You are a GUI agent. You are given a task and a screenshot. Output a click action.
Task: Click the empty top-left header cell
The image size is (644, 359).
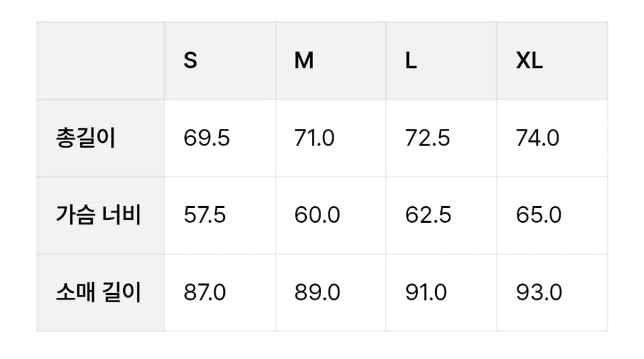point(101,61)
